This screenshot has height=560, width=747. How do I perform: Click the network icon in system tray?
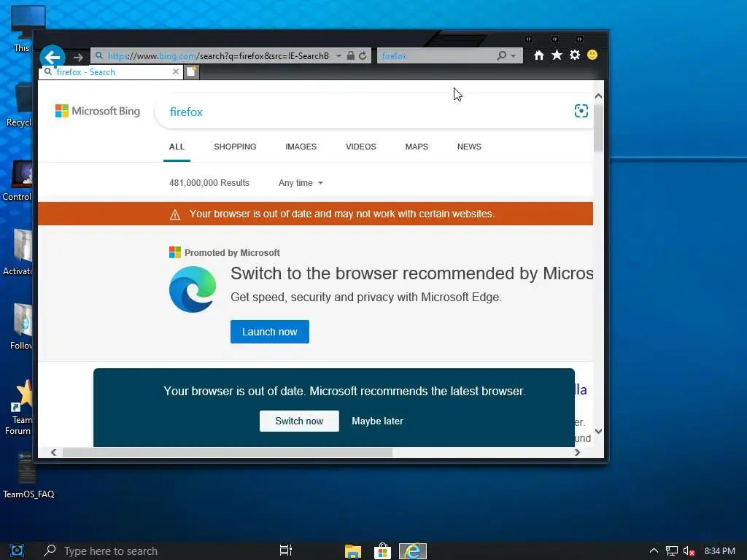(671, 551)
